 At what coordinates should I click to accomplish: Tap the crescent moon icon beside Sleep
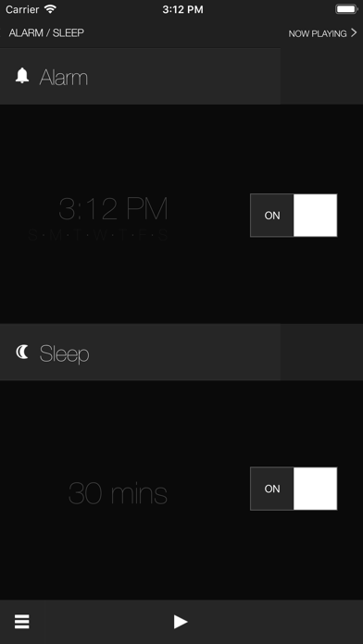point(22,352)
